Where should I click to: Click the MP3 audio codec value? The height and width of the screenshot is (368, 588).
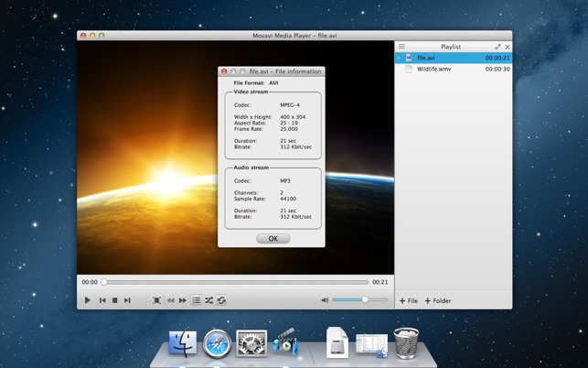pos(285,180)
